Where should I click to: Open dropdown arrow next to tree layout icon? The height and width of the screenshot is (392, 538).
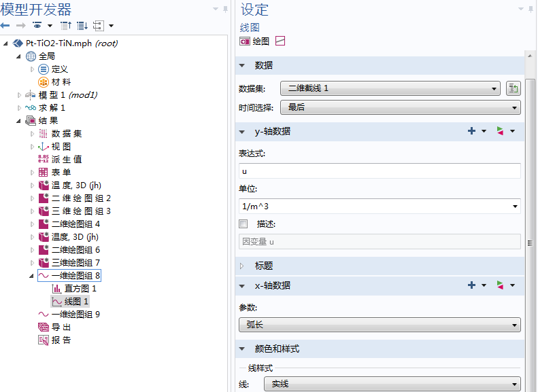click(111, 26)
